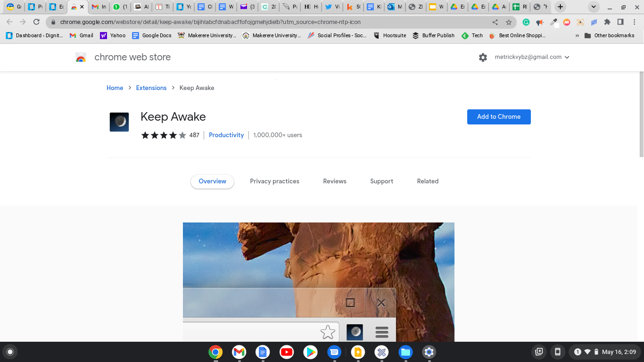The height and width of the screenshot is (362, 644).
Task: Open the Messages app from the shelf
Action: pos(334,352)
